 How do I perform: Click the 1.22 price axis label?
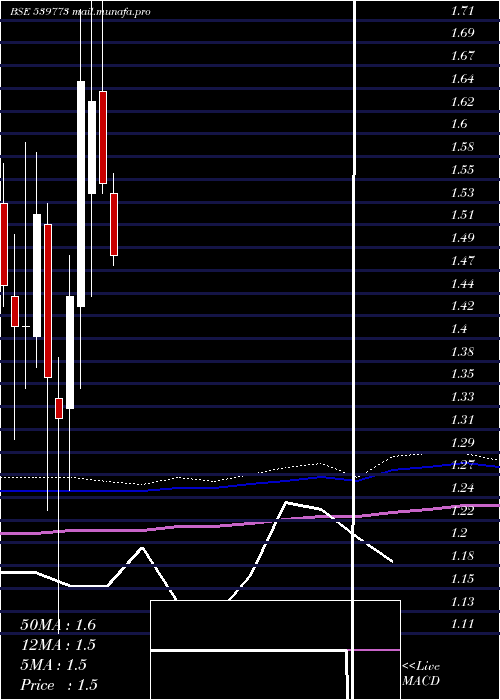pos(462,511)
